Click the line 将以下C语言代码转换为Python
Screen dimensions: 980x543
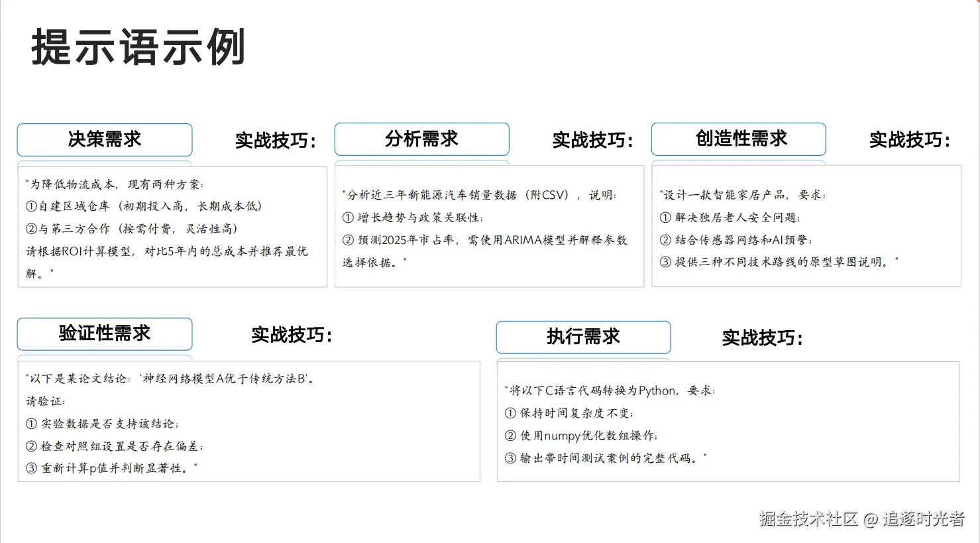tap(610, 391)
